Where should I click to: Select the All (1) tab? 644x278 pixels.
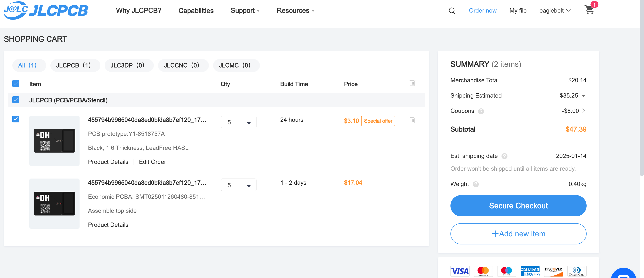tap(29, 65)
